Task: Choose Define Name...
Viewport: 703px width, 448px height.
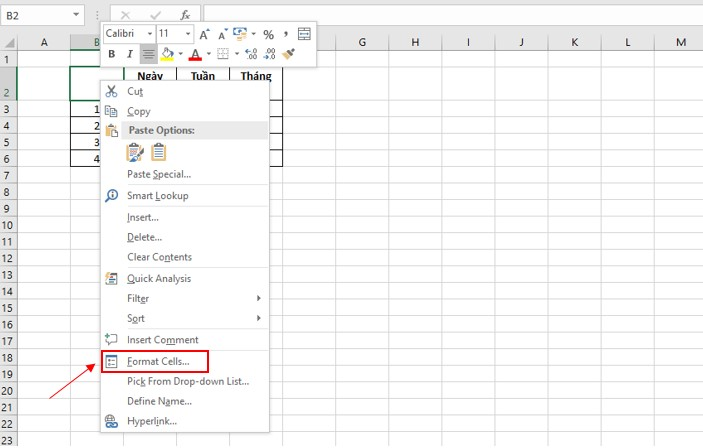Action: coord(185,401)
